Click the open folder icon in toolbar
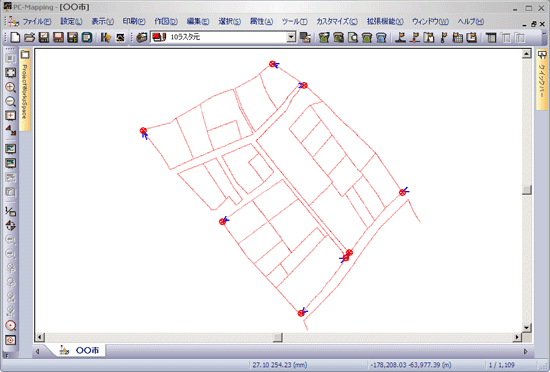 (x=29, y=37)
